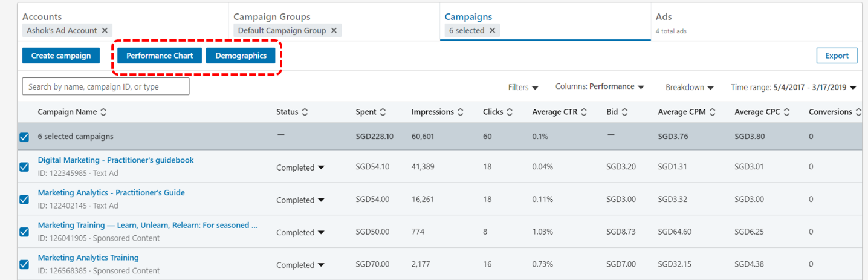
Task: Click the 4 total ads label
Action: [670, 31]
